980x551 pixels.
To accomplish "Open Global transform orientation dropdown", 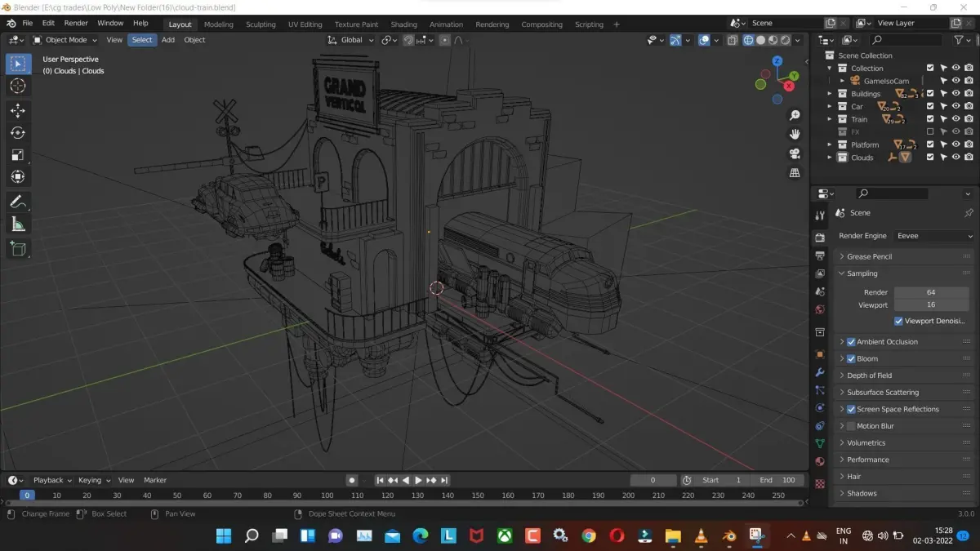I will 350,40.
